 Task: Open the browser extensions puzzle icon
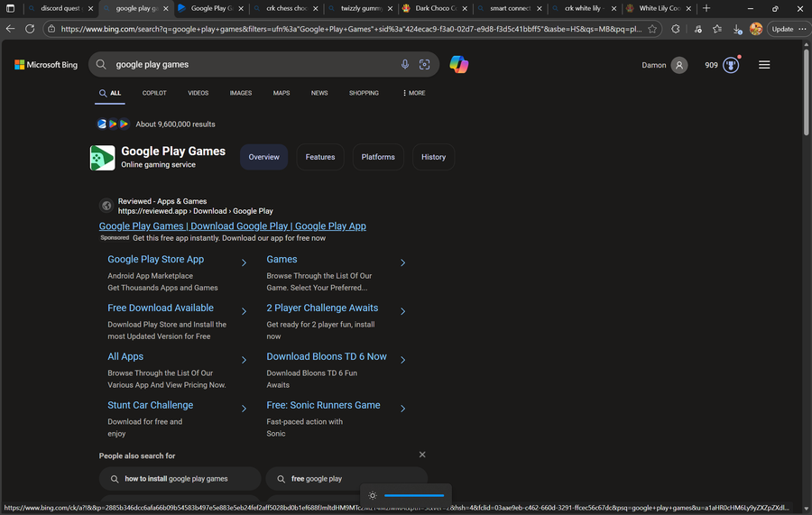tap(676, 29)
